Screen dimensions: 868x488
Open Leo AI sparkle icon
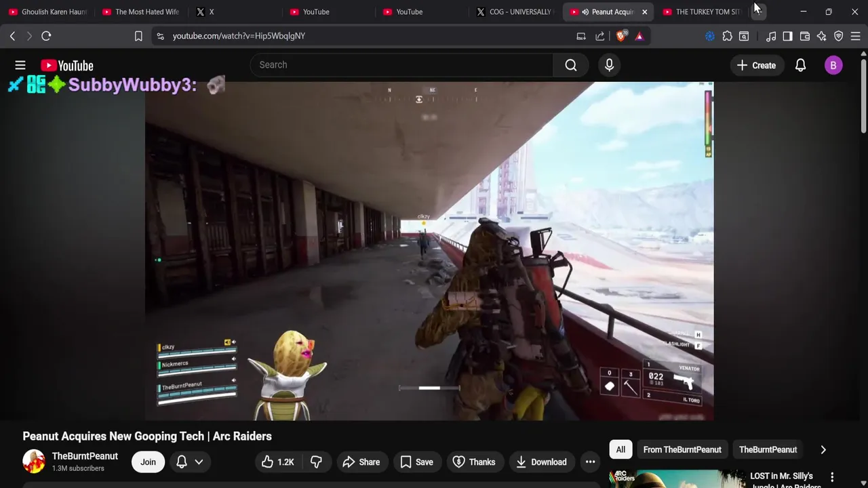[821, 36]
